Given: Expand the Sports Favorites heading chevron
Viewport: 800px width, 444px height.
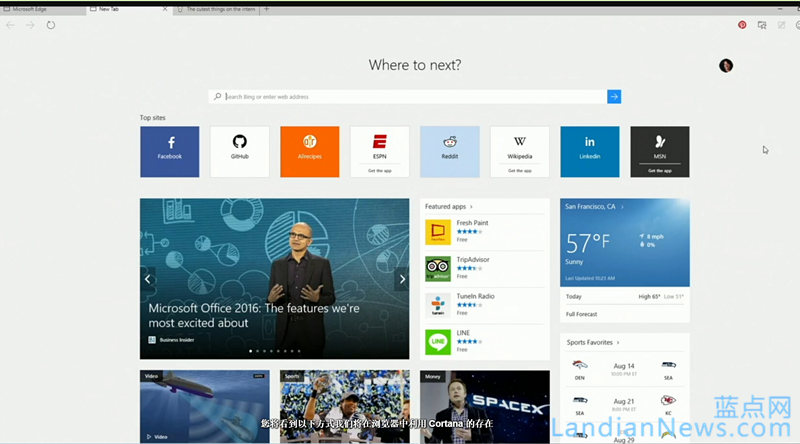Looking at the screenshot, I should coord(618,342).
